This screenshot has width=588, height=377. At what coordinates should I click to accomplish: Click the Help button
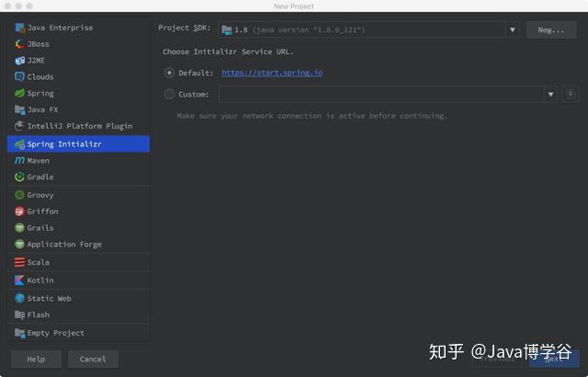pos(36,359)
